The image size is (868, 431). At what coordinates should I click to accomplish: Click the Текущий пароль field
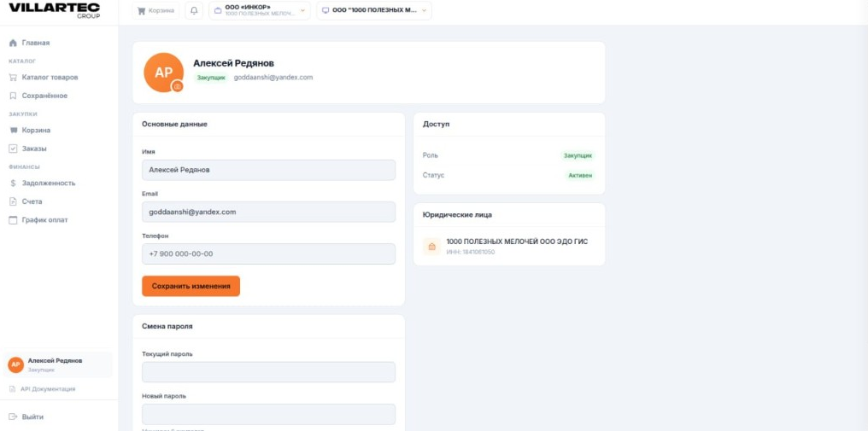[268, 372]
